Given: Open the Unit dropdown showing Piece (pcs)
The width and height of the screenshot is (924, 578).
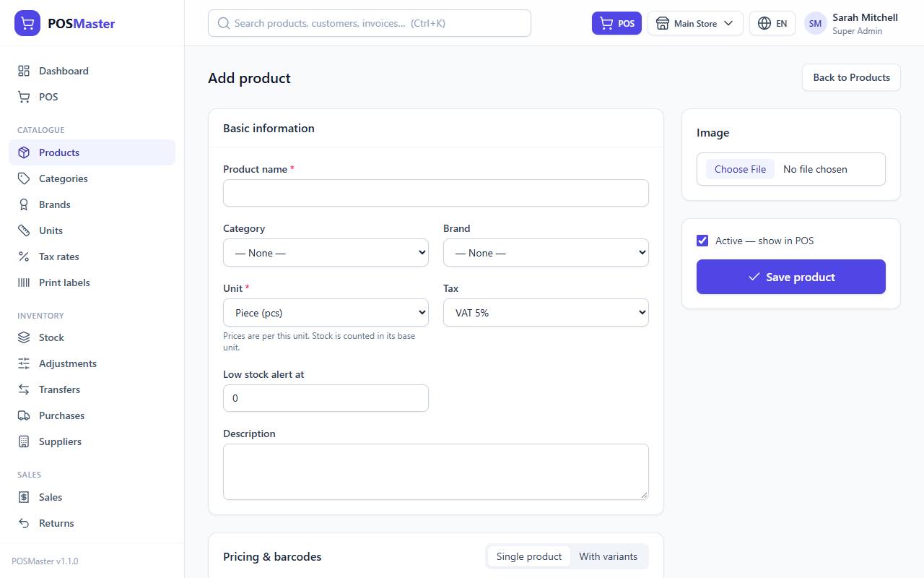Looking at the screenshot, I should coord(326,313).
